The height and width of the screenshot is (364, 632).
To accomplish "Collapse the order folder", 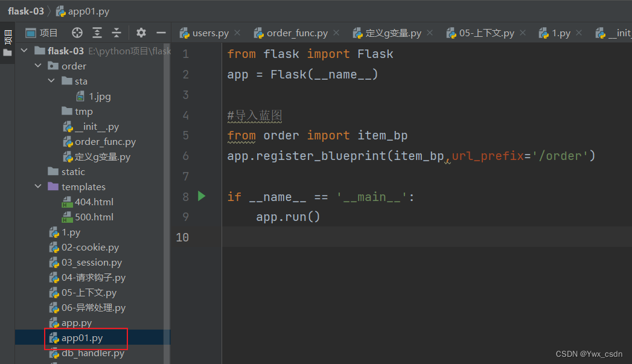I will (x=38, y=66).
